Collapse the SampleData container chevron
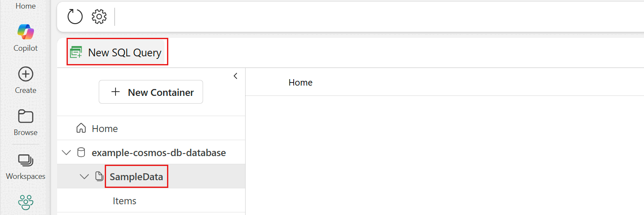The image size is (644, 215). (x=85, y=176)
